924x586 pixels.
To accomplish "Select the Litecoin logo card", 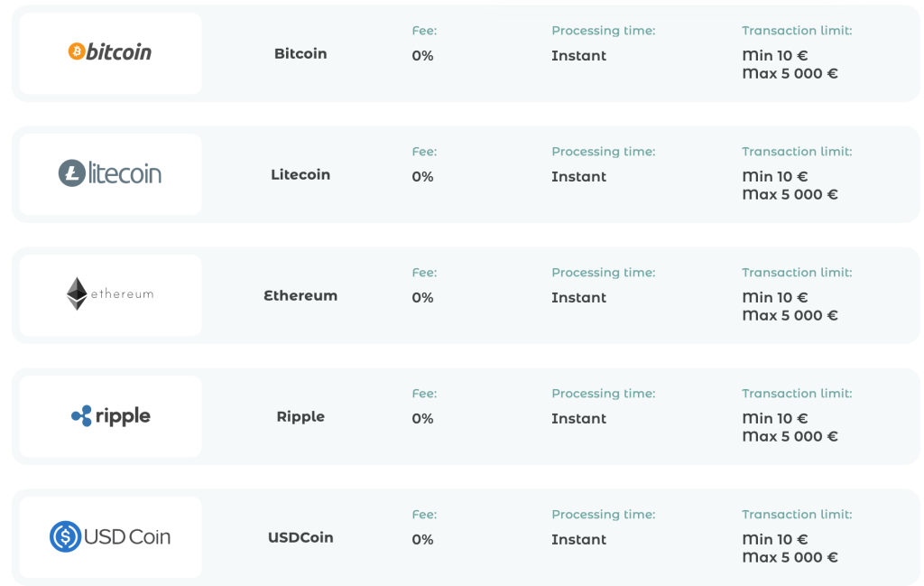I will pyautogui.click(x=110, y=174).
